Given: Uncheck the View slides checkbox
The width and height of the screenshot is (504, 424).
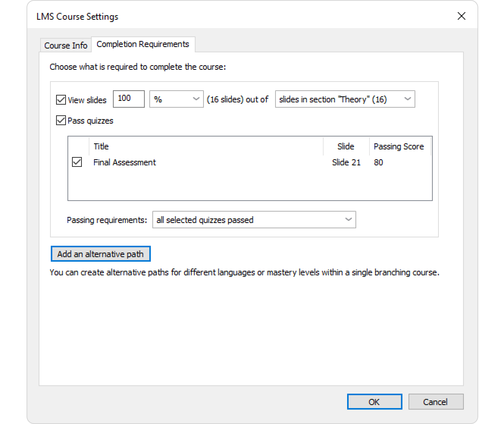Looking at the screenshot, I should pos(61,100).
